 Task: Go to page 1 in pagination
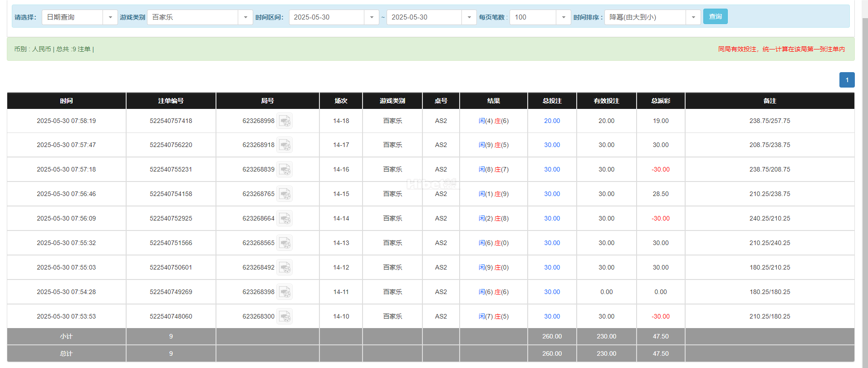tap(847, 80)
